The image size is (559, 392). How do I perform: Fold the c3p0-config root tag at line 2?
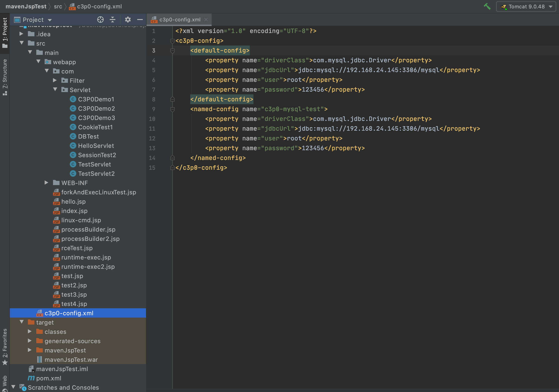(x=172, y=41)
